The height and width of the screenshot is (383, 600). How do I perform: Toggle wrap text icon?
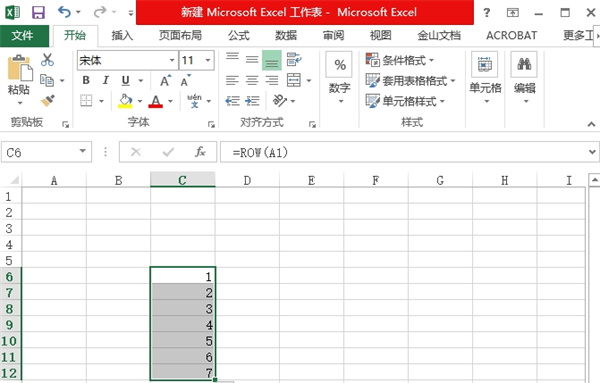[x=294, y=60]
